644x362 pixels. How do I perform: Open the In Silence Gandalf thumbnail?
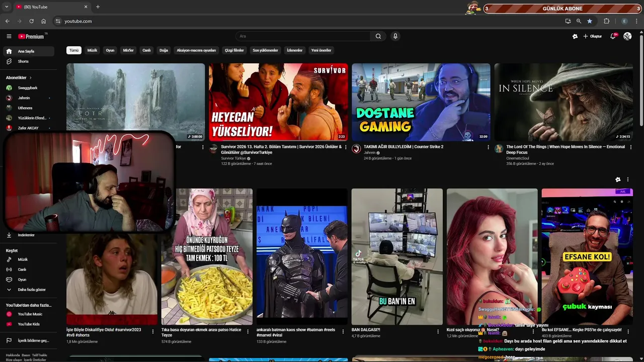(x=563, y=102)
